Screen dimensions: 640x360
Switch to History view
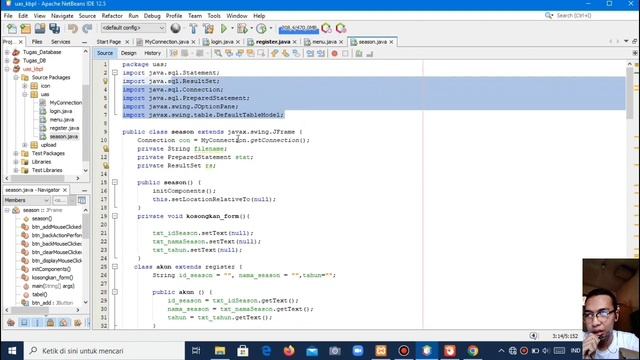[x=152, y=53]
